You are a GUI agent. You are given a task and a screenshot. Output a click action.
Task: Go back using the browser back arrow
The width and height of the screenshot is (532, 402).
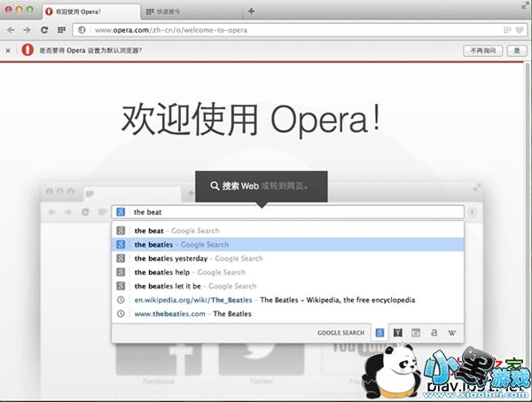pyautogui.click(x=11, y=30)
